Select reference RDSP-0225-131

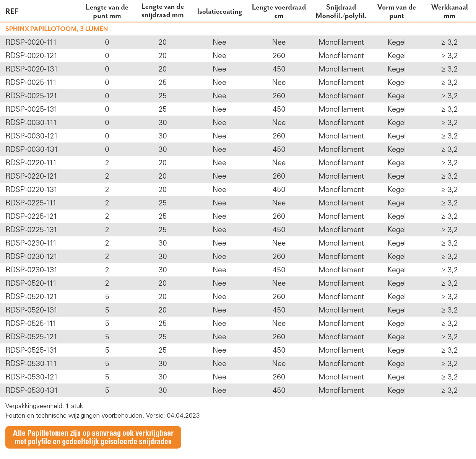[x=31, y=229]
